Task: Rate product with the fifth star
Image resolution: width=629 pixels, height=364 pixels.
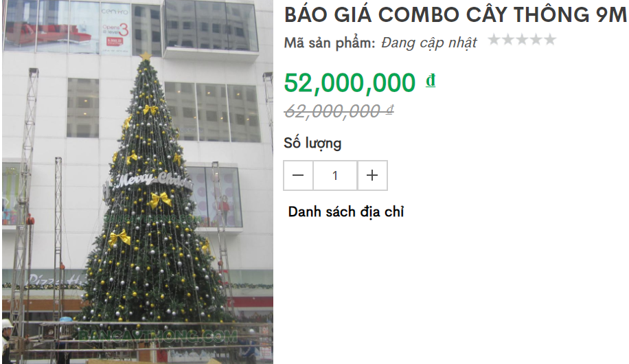Action: tap(550, 39)
